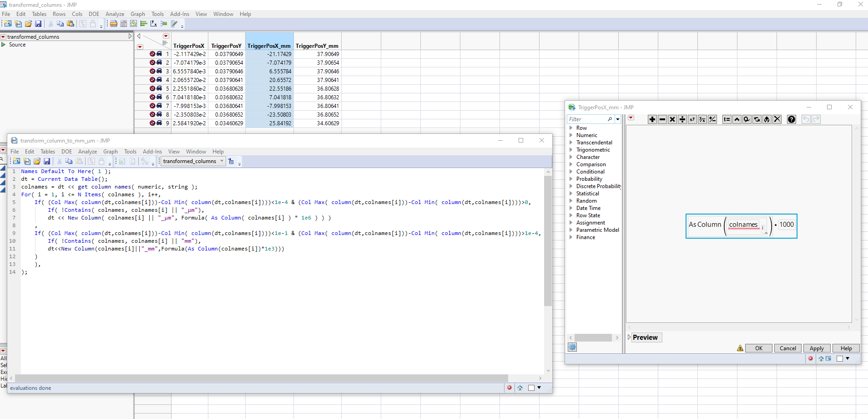Image resolution: width=868 pixels, height=419 pixels.
Task: Open the transformed_columns table dropdown in the script toolbar
Action: (x=222, y=161)
